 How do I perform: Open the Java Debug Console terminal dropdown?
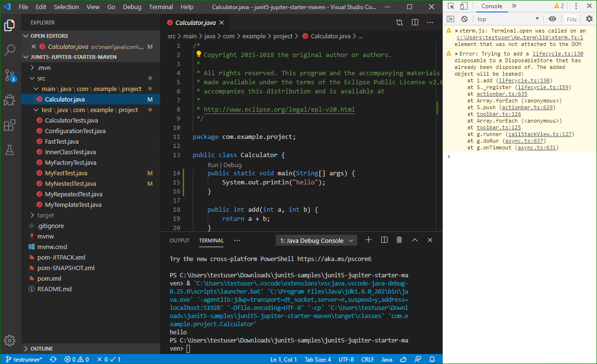pyautogui.click(x=317, y=240)
